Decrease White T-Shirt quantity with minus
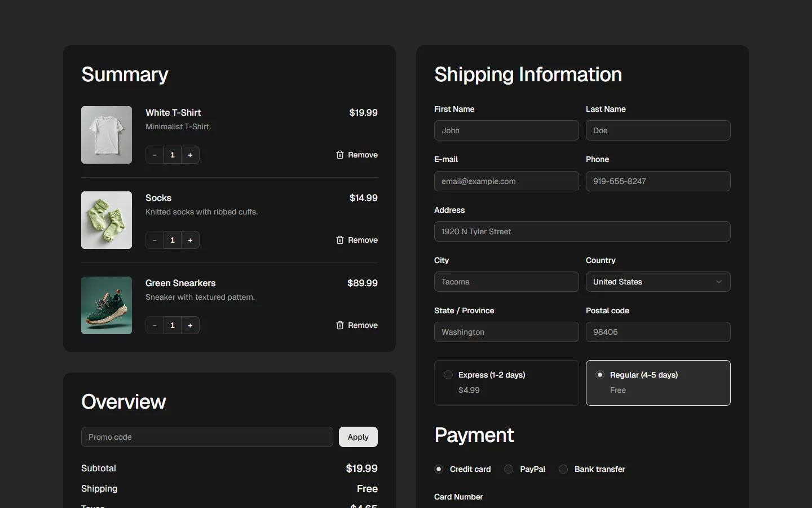Image resolution: width=812 pixels, height=508 pixels. pyautogui.click(x=155, y=155)
